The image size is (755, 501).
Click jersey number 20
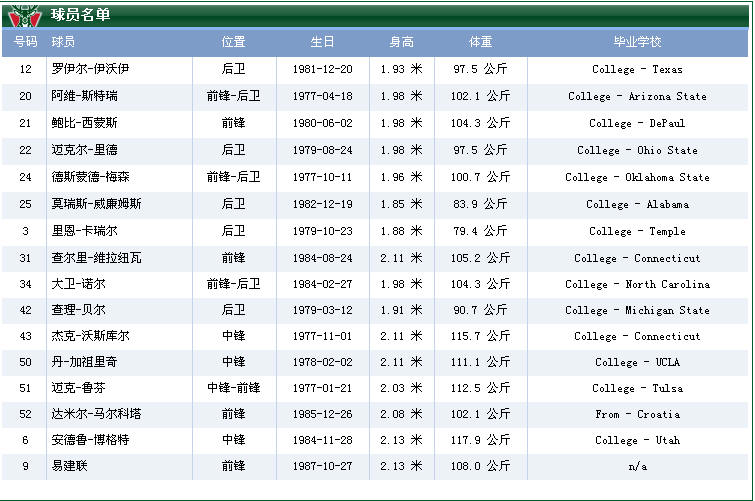pyautogui.click(x=26, y=96)
